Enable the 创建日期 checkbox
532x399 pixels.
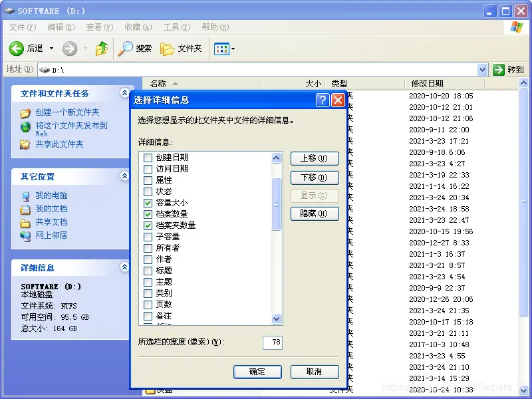click(x=148, y=158)
